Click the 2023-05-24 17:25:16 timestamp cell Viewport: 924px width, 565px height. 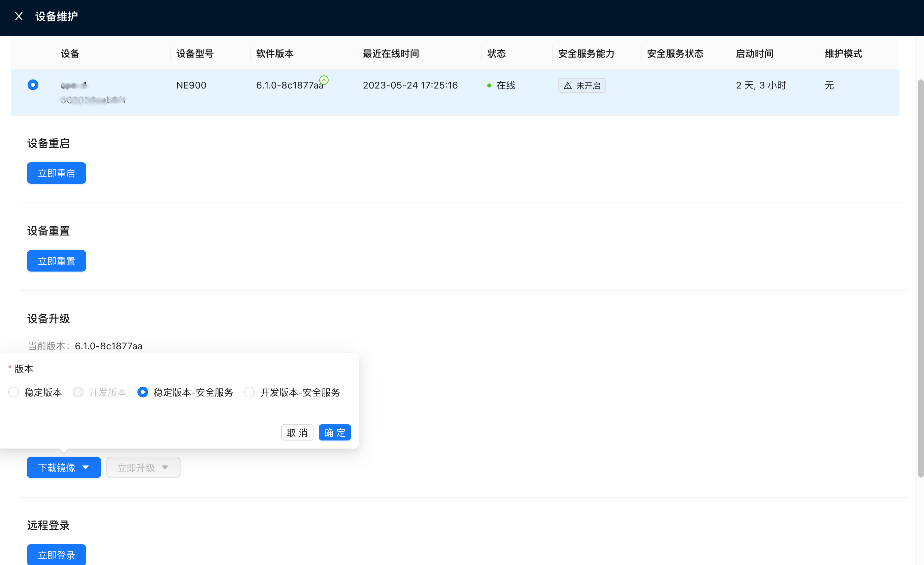(410, 85)
